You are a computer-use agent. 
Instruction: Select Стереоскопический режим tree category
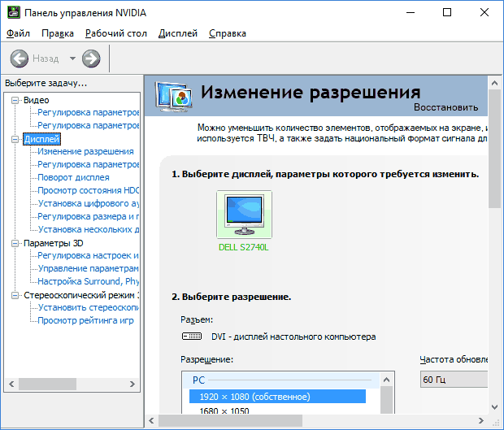click(x=81, y=295)
